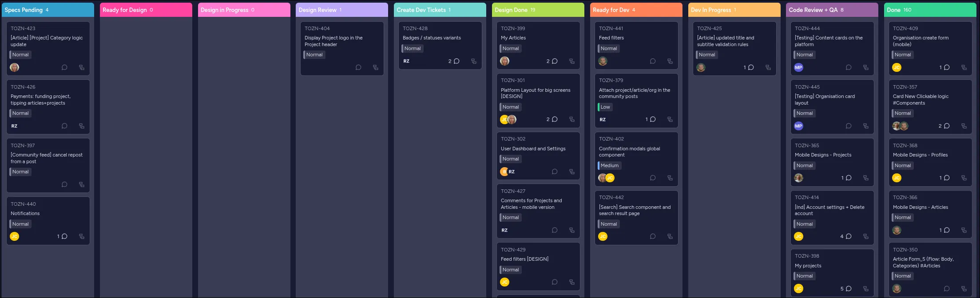This screenshot has height=298, width=980.
Task: Open comments on TOZN-426 Payments card
Action: point(64,126)
